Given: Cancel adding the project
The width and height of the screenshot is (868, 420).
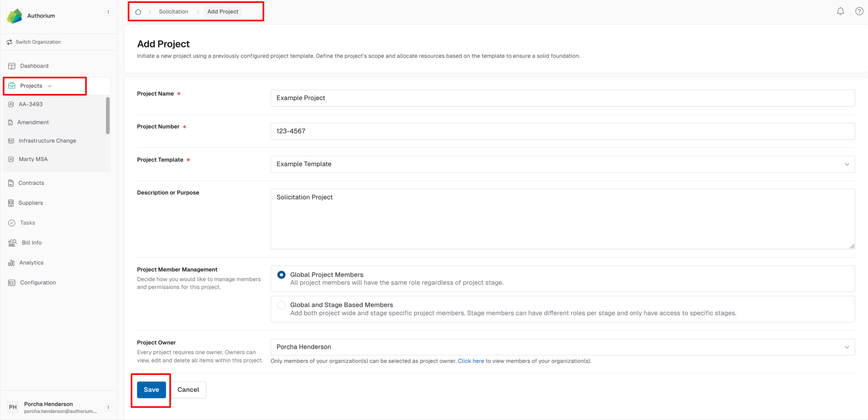Looking at the screenshot, I should (188, 390).
